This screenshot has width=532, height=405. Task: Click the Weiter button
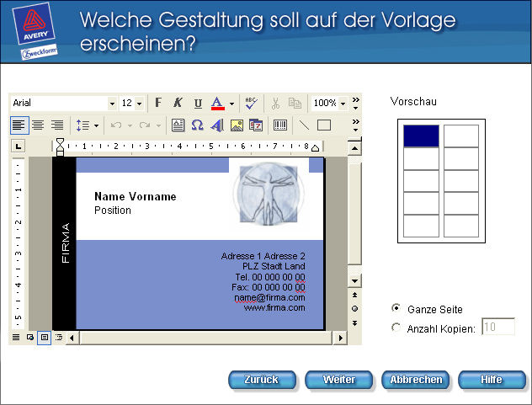pos(338,380)
